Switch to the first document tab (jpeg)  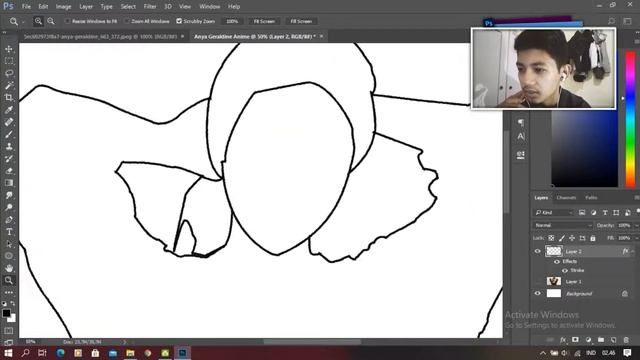[100, 36]
